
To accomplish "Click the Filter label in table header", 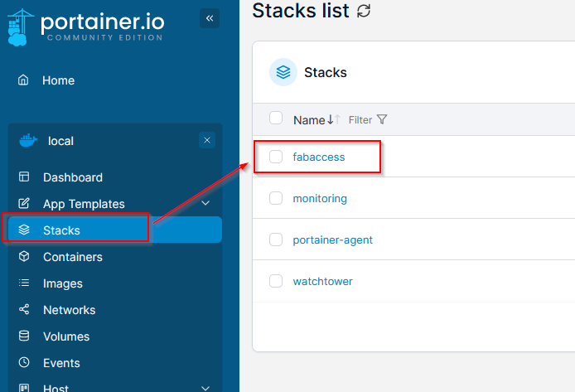I will point(360,120).
